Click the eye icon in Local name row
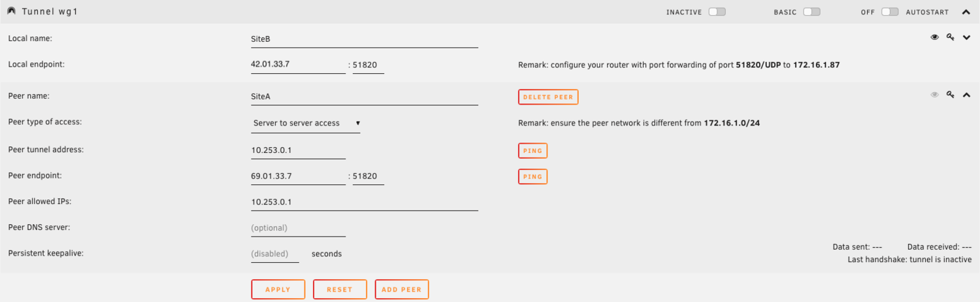The height and width of the screenshot is (302, 980). 934,38
